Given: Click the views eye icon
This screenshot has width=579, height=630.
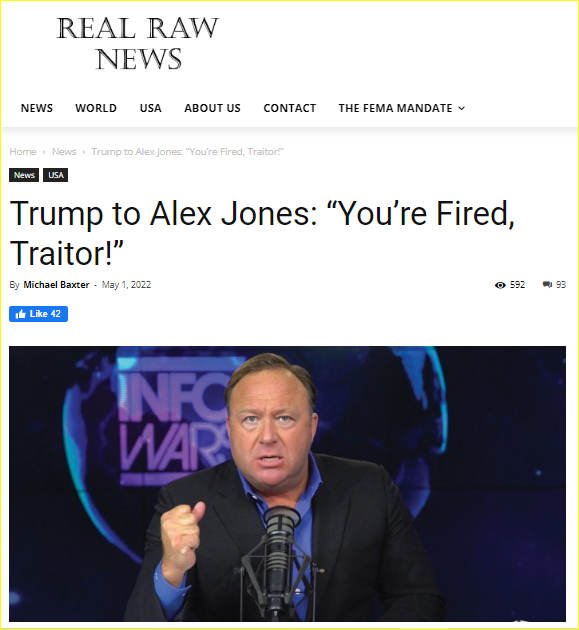Looking at the screenshot, I should point(500,285).
